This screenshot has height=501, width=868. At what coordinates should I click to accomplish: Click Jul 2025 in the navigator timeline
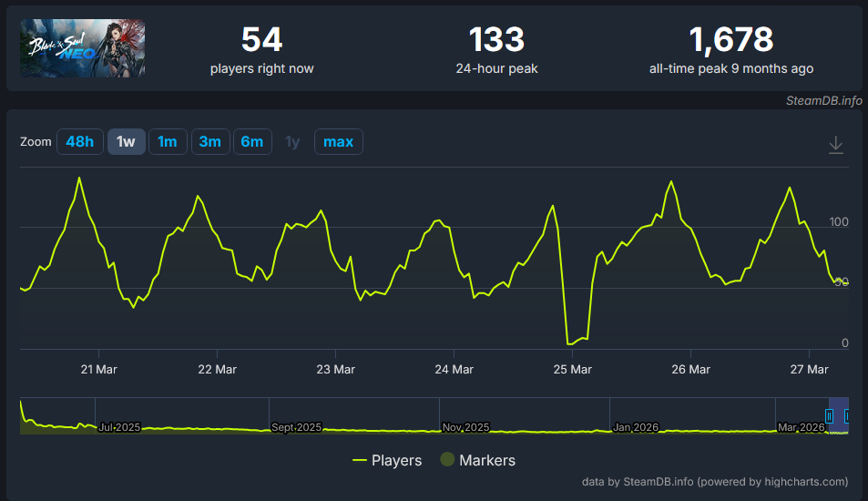coord(119,427)
